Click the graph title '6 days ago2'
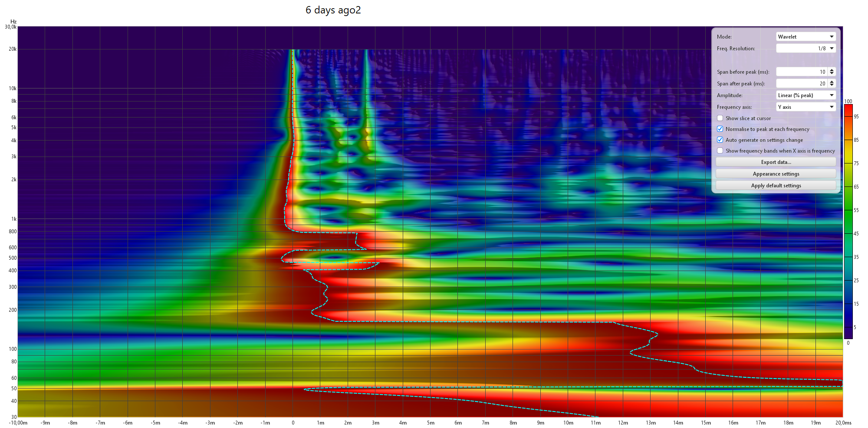Screen dimensions: 868x428 click(333, 10)
